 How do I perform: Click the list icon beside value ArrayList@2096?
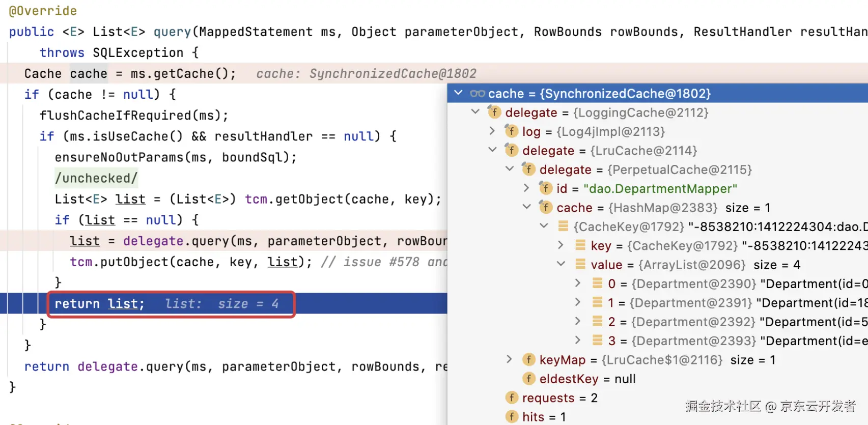click(580, 264)
